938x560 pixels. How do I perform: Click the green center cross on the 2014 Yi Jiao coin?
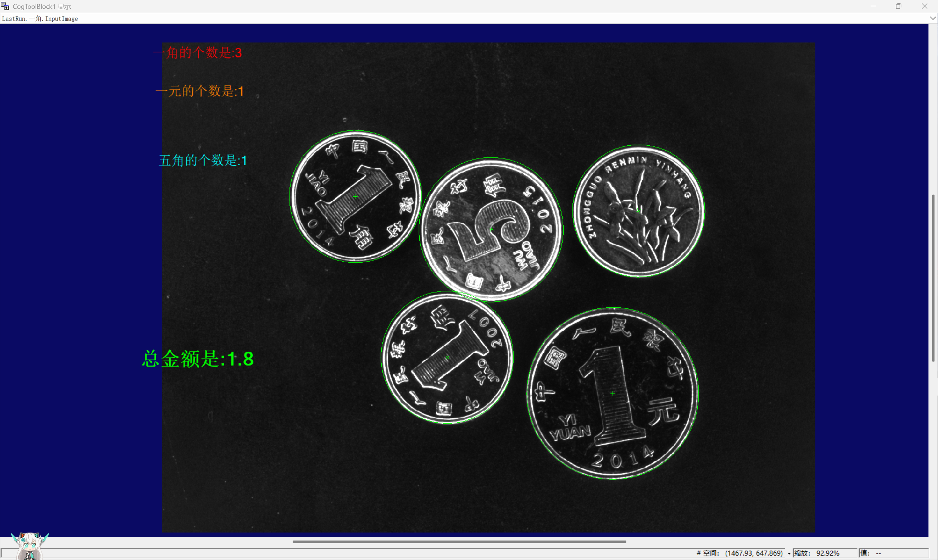(x=355, y=197)
